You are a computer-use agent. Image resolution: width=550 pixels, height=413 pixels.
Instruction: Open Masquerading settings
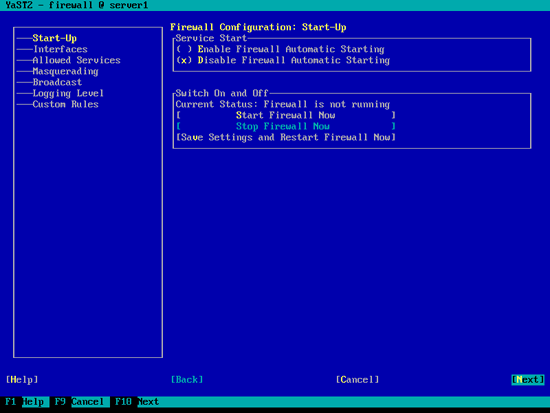pos(65,71)
